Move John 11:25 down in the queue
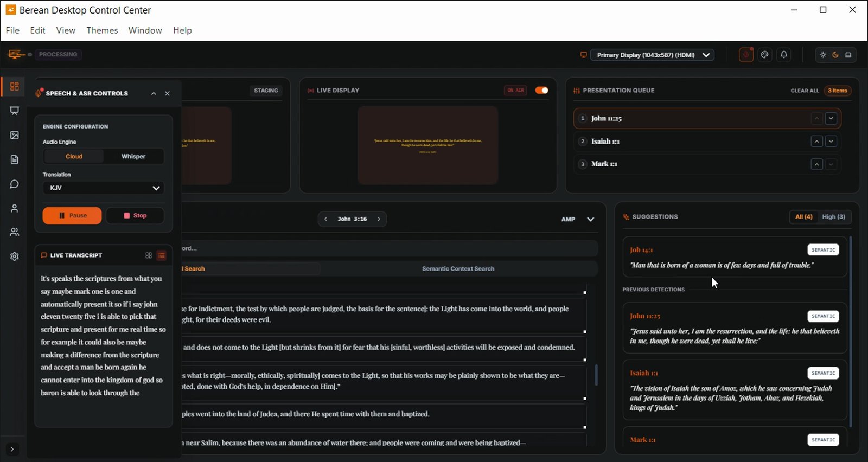Viewport: 868px width, 462px height. pyautogui.click(x=831, y=118)
